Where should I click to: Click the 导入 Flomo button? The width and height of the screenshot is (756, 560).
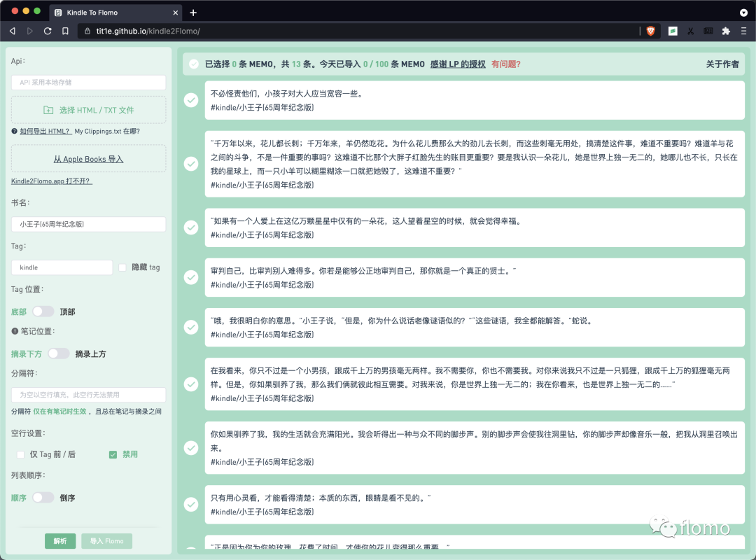106,540
